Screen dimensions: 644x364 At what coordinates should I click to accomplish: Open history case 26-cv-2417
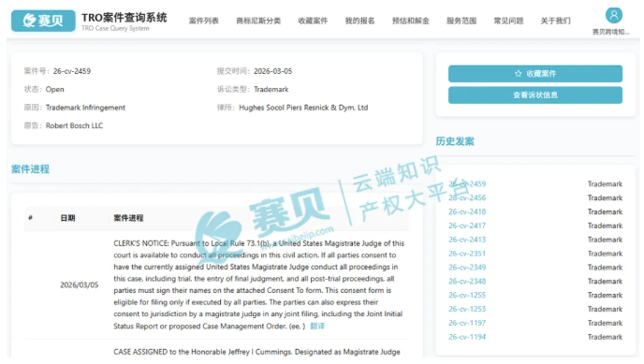coord(467,226)
